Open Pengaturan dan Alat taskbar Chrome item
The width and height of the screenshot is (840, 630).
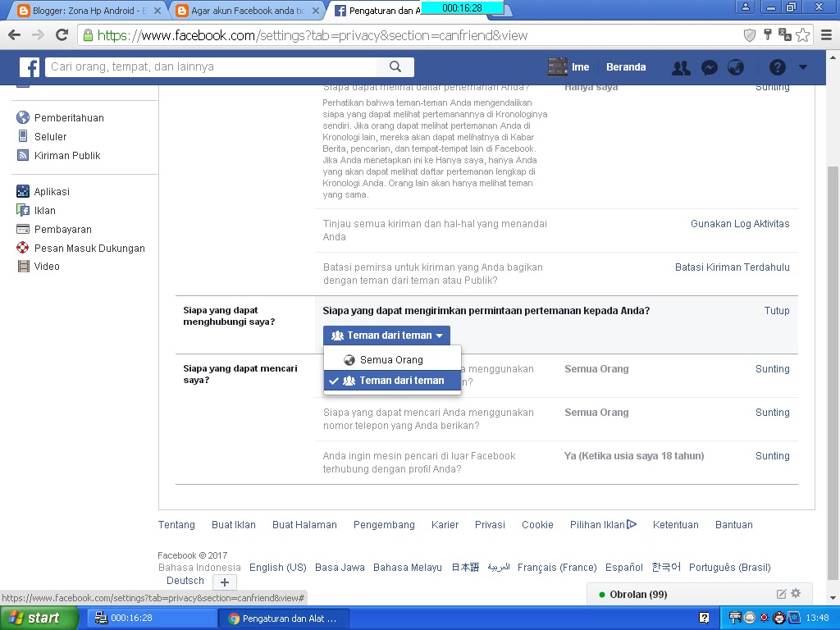[x=283, y=619]
